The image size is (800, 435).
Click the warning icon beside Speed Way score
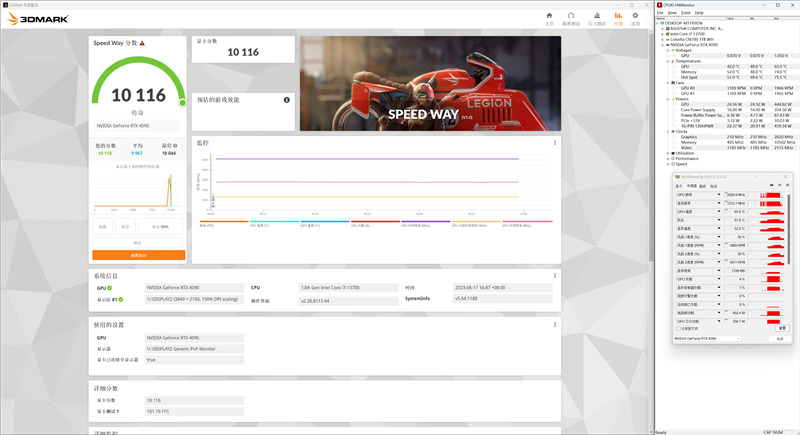[143, 43]
